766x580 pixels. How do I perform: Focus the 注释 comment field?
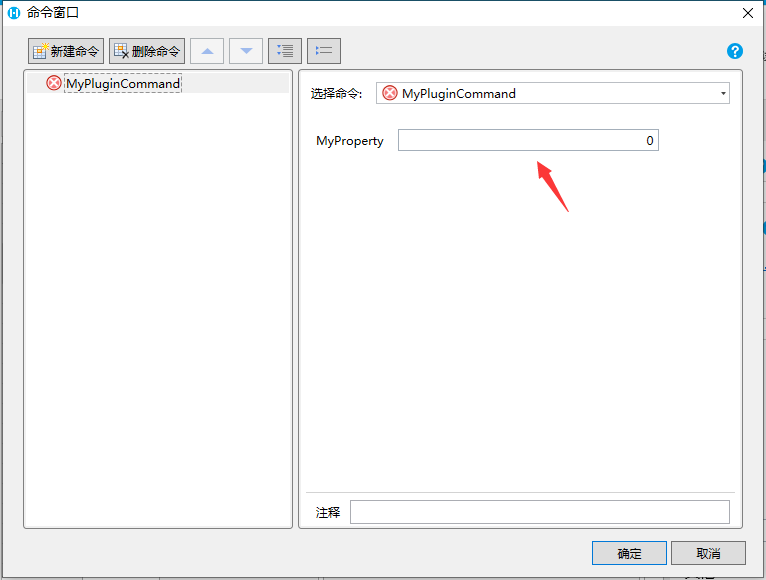(x=540, y=512)
